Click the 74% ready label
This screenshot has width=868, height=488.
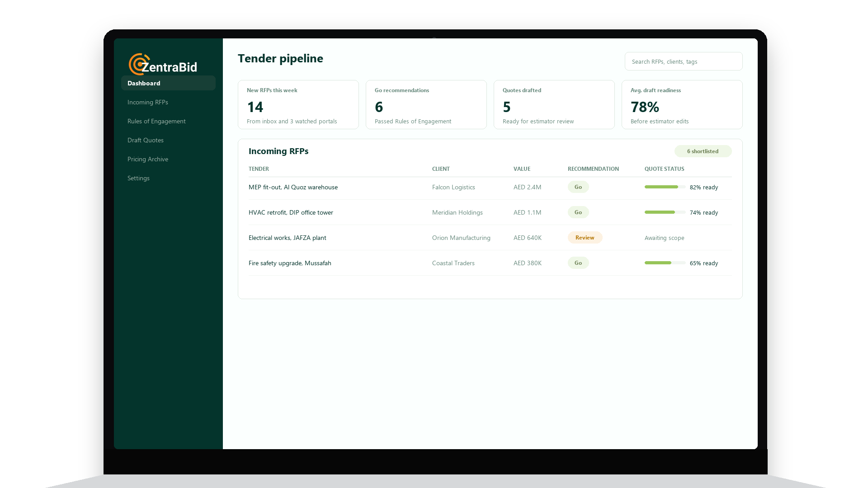tap(704, 212)
